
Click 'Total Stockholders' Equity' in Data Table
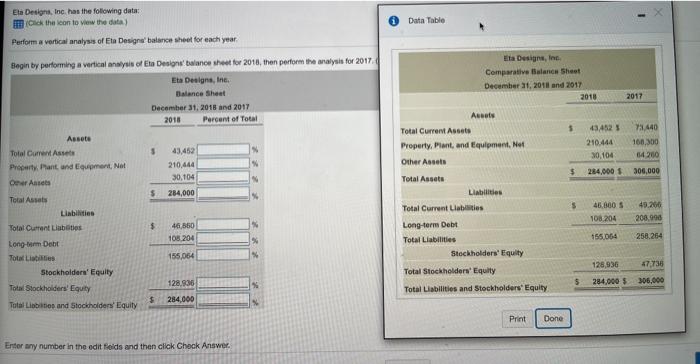pos(450,271)
